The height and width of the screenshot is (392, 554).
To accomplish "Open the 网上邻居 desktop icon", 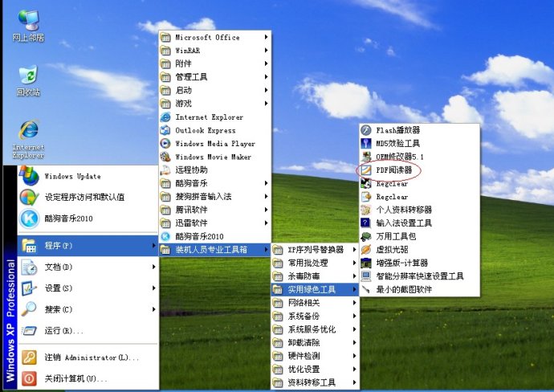I will (x=28, y=26).
